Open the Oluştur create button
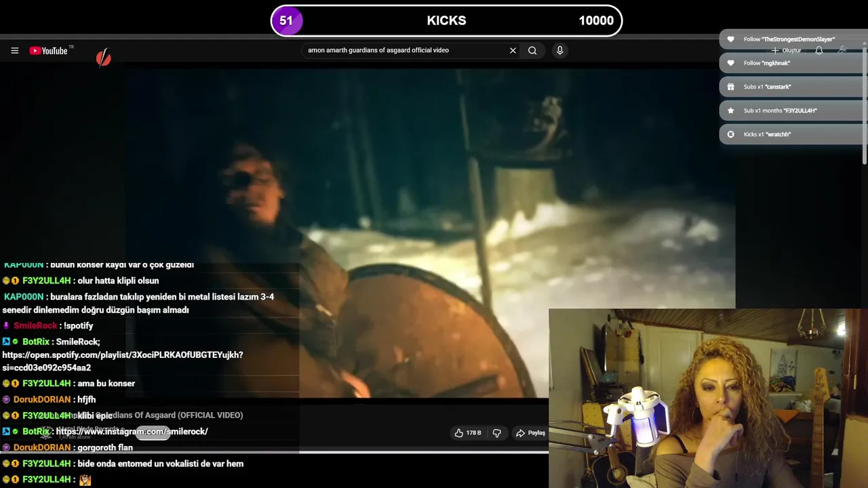 786,51
